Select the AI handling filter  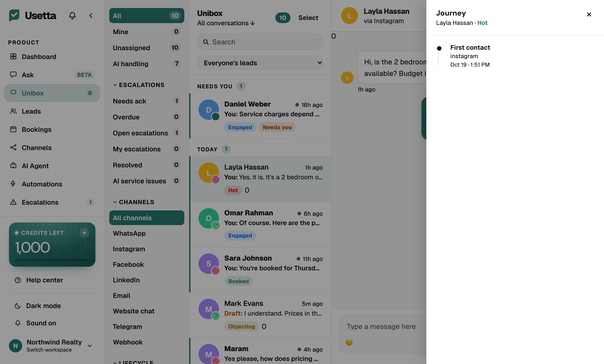tap(147, 64)
